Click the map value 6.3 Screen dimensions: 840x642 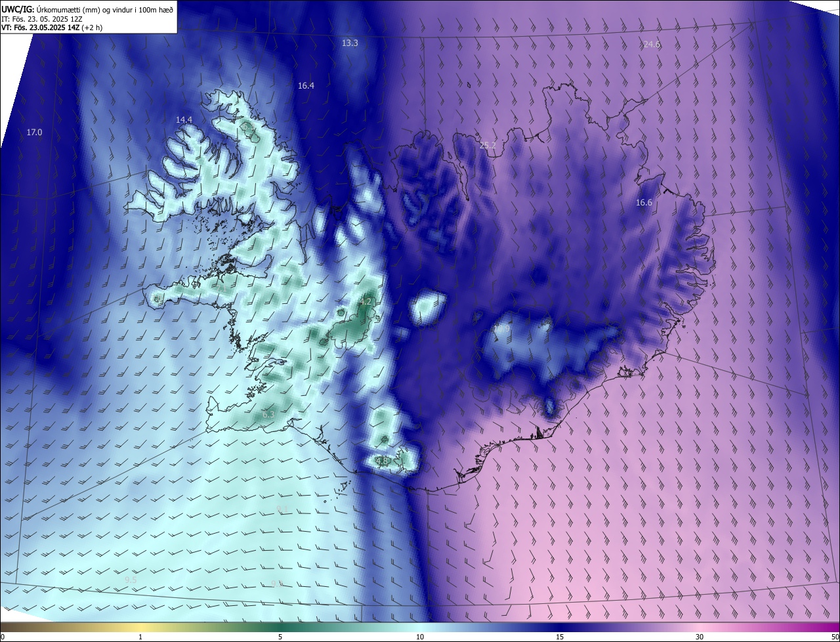(x=268, y=415)
